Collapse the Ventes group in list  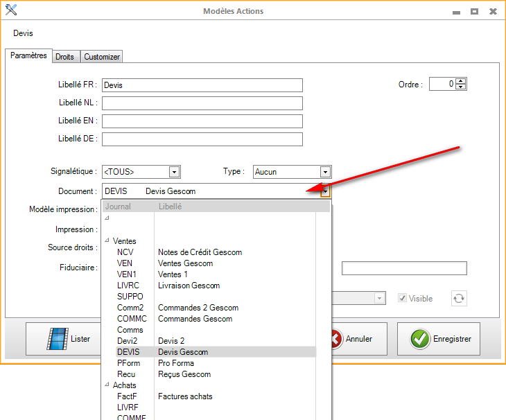point(107,241)
